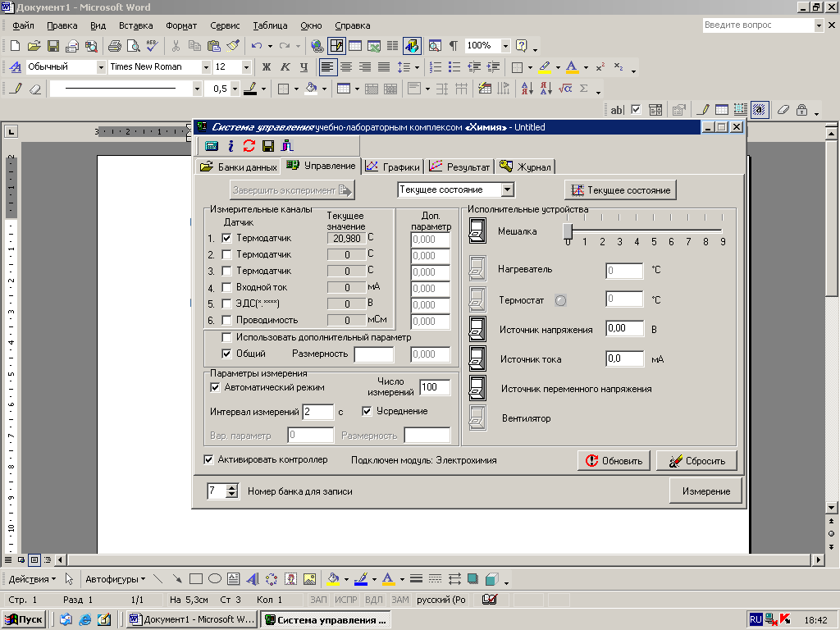Open the font size dropdown showing 12

click(x=246, y=67)
